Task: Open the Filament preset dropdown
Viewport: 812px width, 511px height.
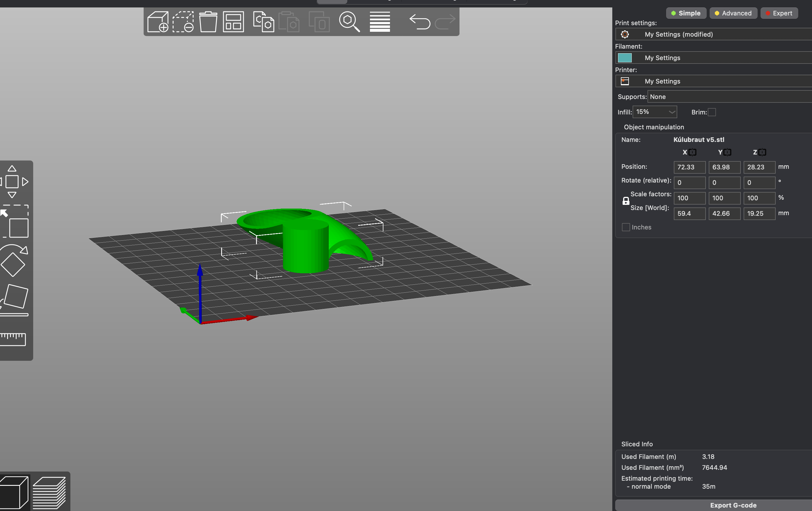Action: [714, 58]
